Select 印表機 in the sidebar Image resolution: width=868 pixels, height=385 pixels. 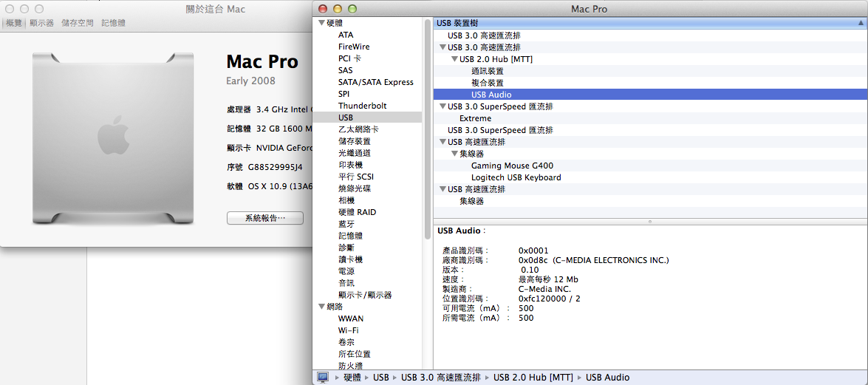[350, 165]
